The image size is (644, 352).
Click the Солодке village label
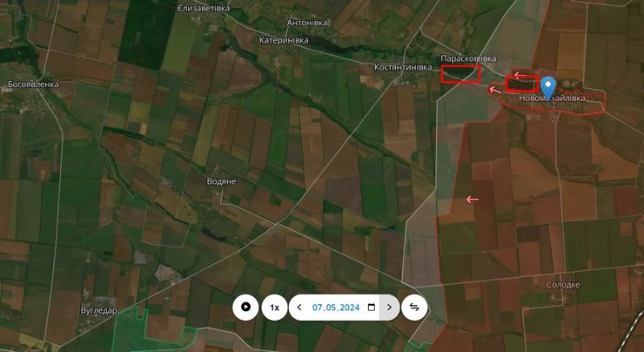(562, 285)
